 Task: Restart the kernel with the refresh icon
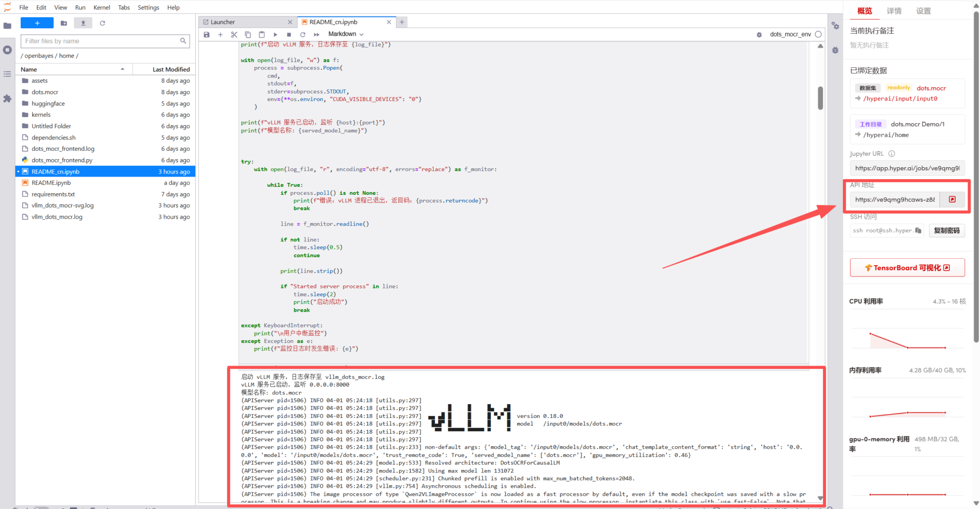[302, 35]
